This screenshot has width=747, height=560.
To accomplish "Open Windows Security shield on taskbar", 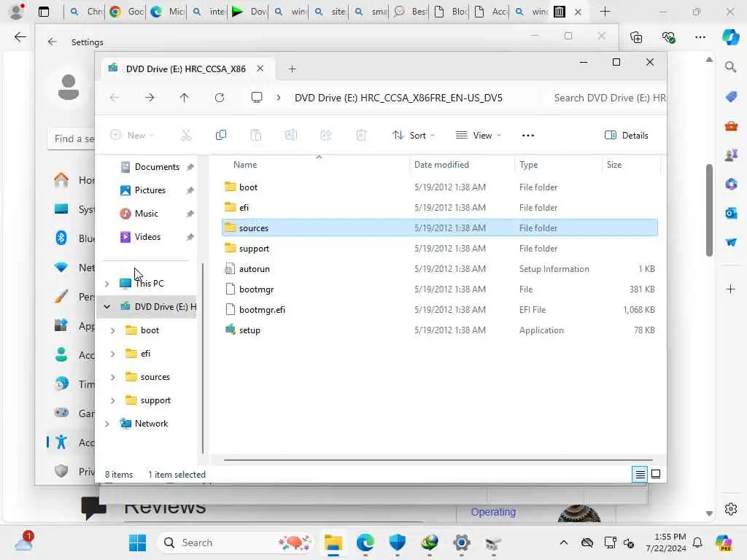I will [x=398, y=542].
